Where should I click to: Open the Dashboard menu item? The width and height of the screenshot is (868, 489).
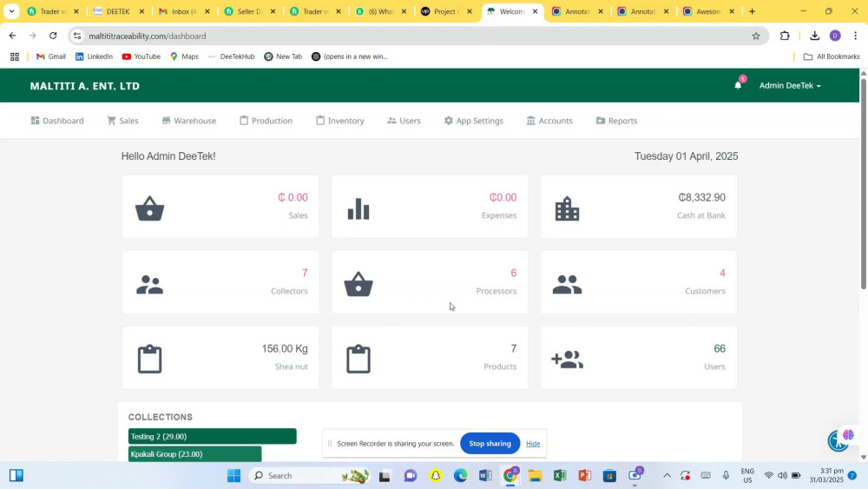[57, 121]
